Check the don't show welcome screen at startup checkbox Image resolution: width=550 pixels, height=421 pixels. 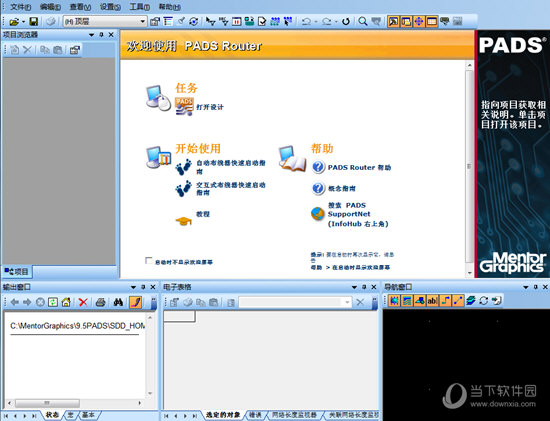(x=148, y=261)
